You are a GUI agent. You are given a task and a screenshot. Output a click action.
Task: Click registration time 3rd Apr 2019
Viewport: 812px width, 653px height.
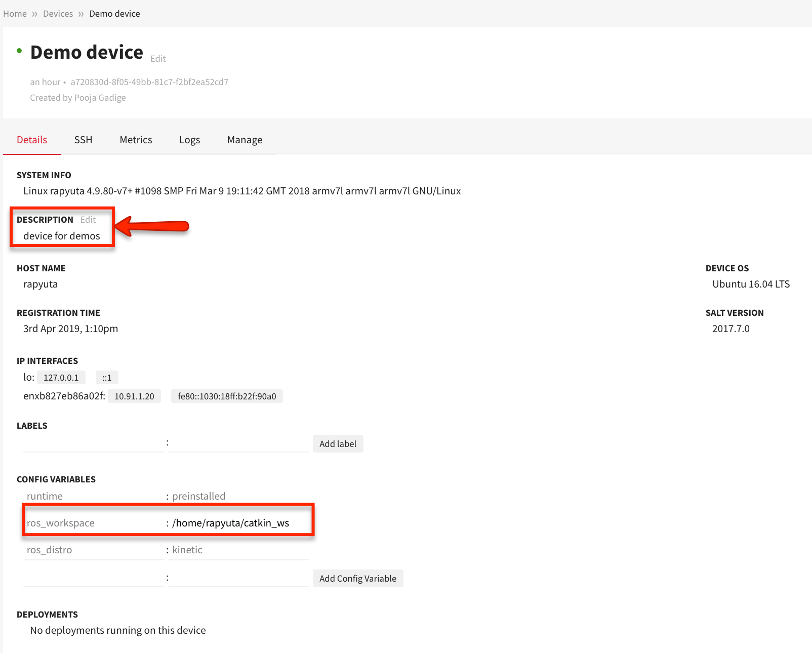pos(70,329)
